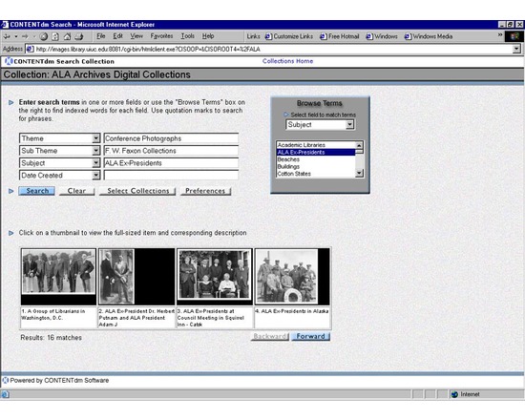Click the Search button

(x=37, y=191)
